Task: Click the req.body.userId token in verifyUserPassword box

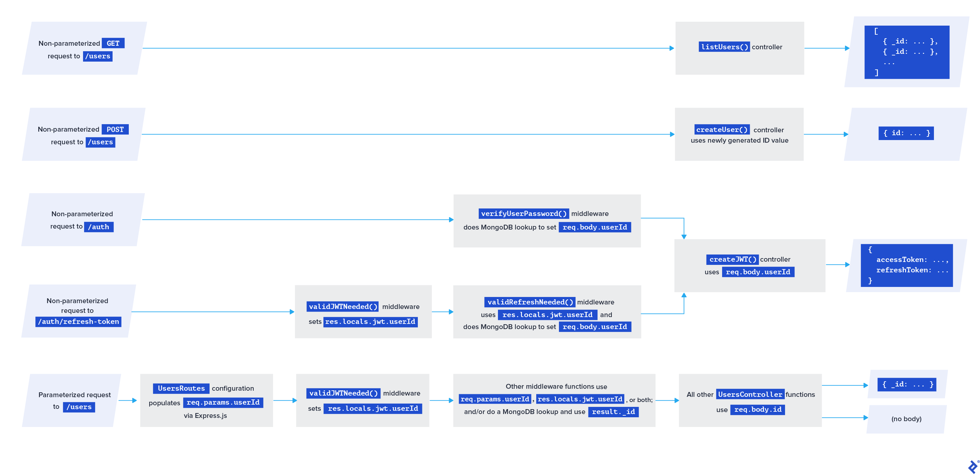Action: tap(594, 227)
